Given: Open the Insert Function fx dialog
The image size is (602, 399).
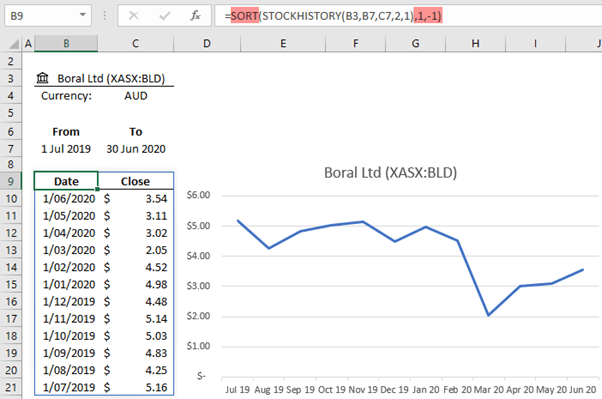Looking at the screenshot, I should coord(195,16).
